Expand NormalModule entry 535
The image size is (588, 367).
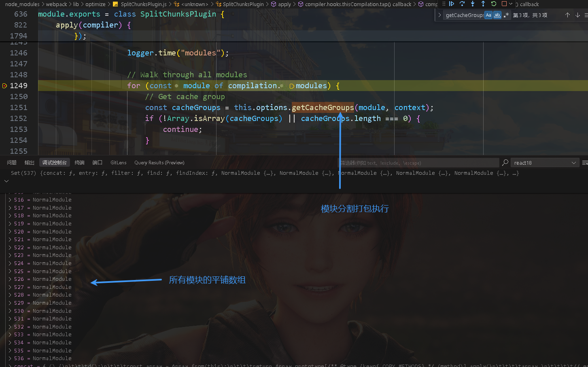coord(10,351)
